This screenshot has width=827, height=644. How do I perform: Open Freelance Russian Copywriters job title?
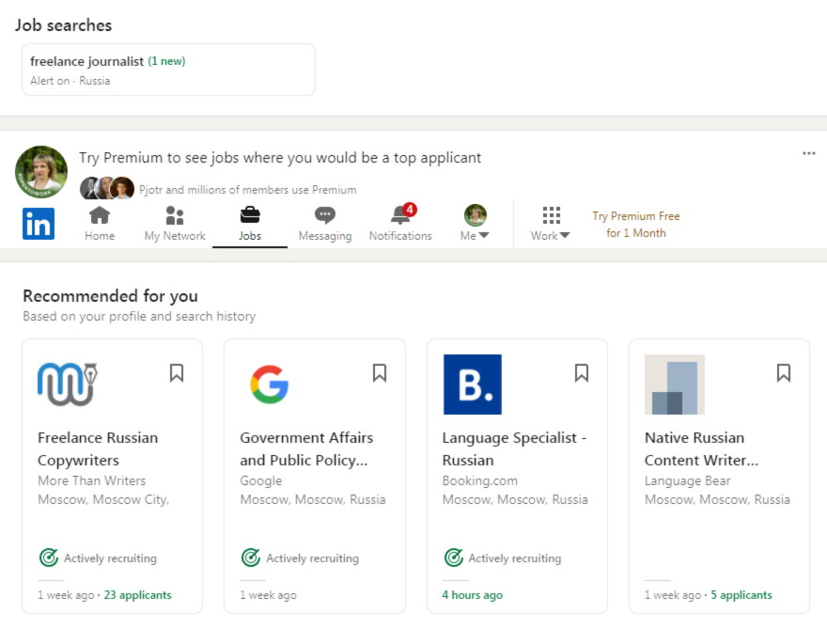(98, 448)
